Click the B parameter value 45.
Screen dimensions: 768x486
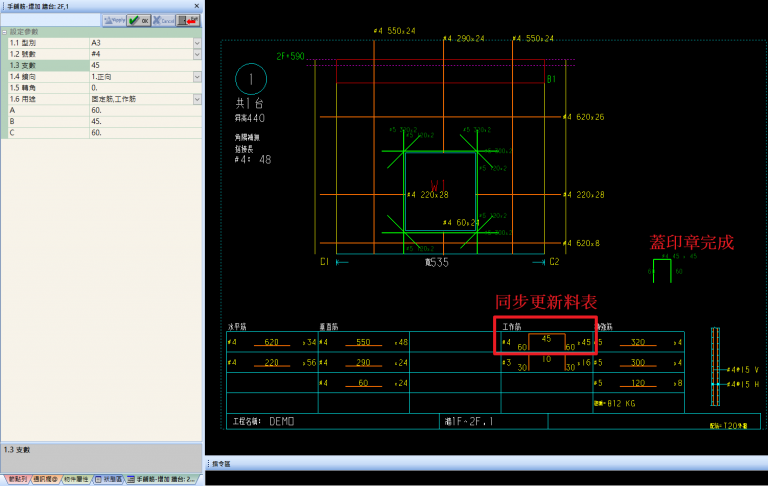(145, 122)
